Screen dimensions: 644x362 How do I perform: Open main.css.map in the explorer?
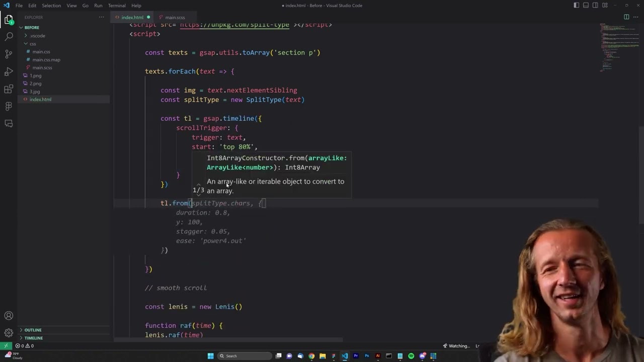point(64,60)
